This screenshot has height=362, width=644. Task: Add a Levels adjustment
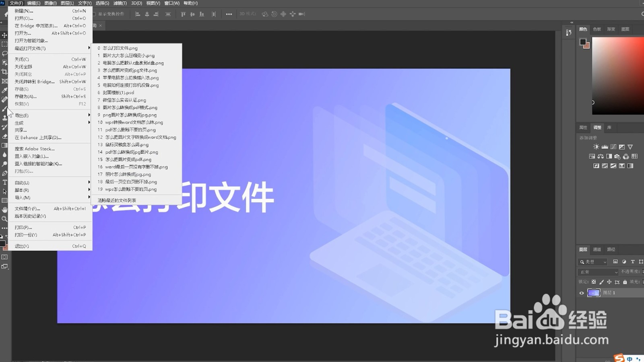pos(605,147)
